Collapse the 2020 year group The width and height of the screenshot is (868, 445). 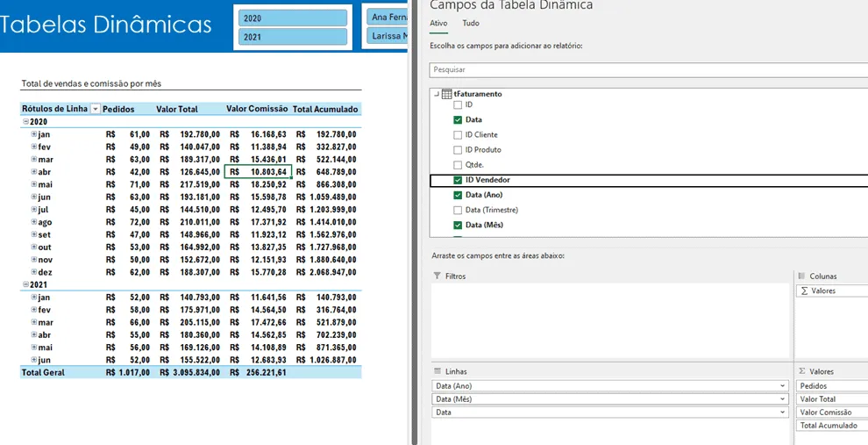pos(25,121)
